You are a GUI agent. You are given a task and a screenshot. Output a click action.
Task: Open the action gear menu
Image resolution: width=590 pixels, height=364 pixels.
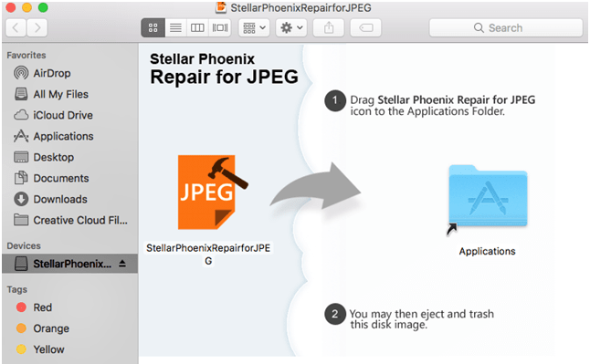point(291,28)
